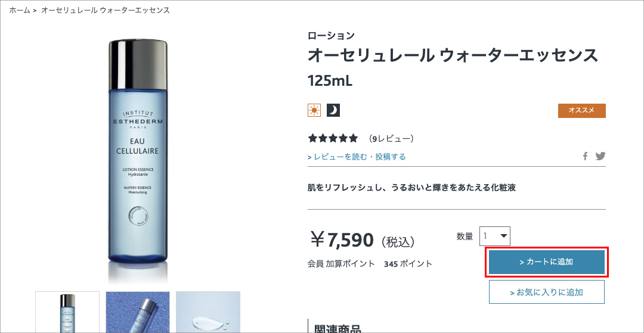Click the Twitter share icon
The width and height of the screenshot is (644, 333).
tap(600, 156)
